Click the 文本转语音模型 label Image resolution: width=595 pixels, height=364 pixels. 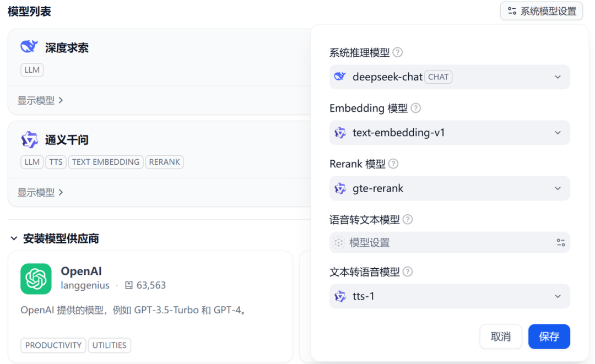[x=364, y=272]
